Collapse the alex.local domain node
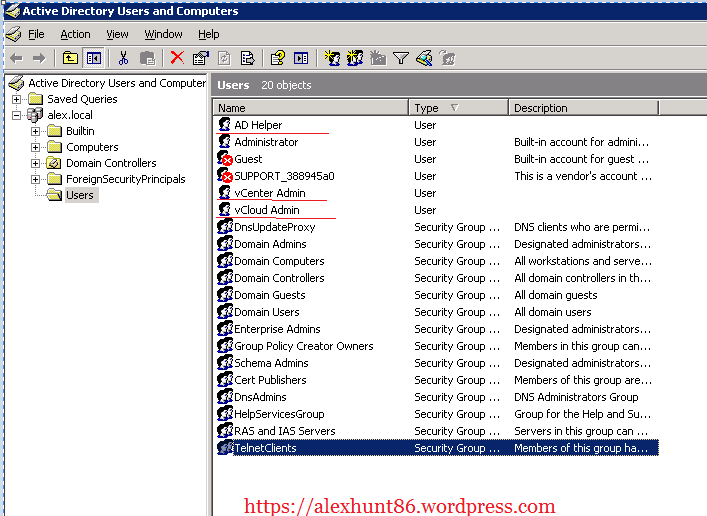 [x=17, y=115]
